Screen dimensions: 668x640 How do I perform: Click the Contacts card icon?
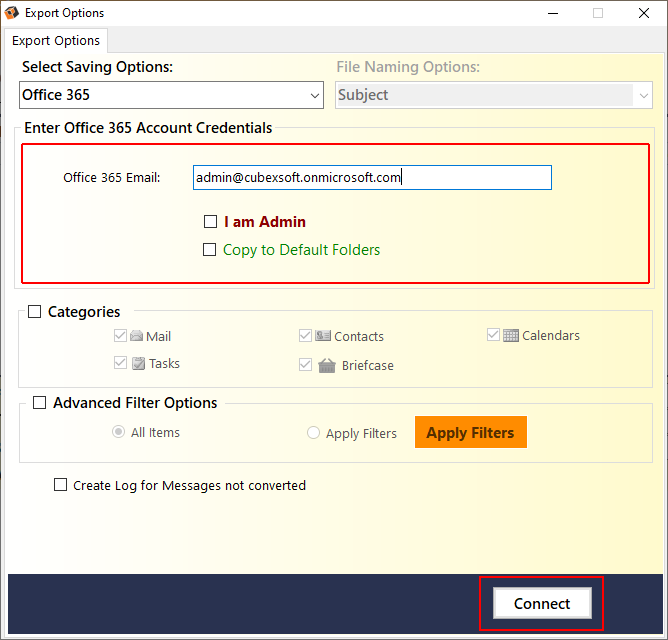322,336
